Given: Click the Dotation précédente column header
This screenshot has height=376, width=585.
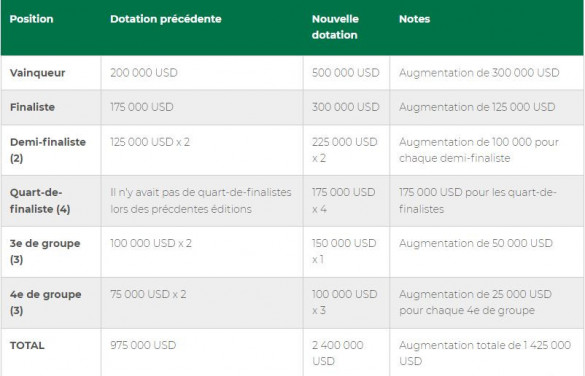Looking at the screenshot, I should coord(166,19).
